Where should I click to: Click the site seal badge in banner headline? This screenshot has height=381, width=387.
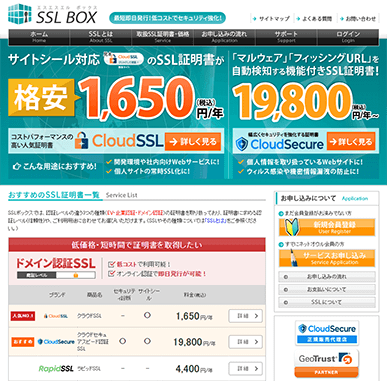point(124,60)
